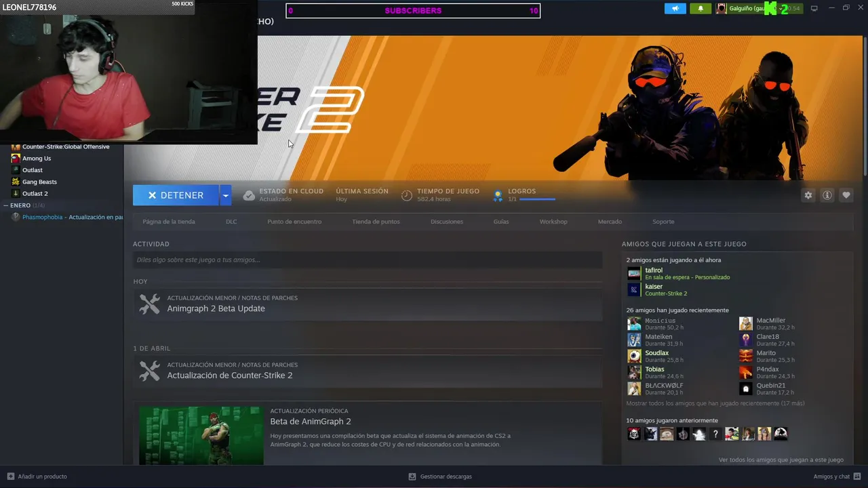Click the cloud status icon
Screen dimensions: 868x488
coord(249,195)
